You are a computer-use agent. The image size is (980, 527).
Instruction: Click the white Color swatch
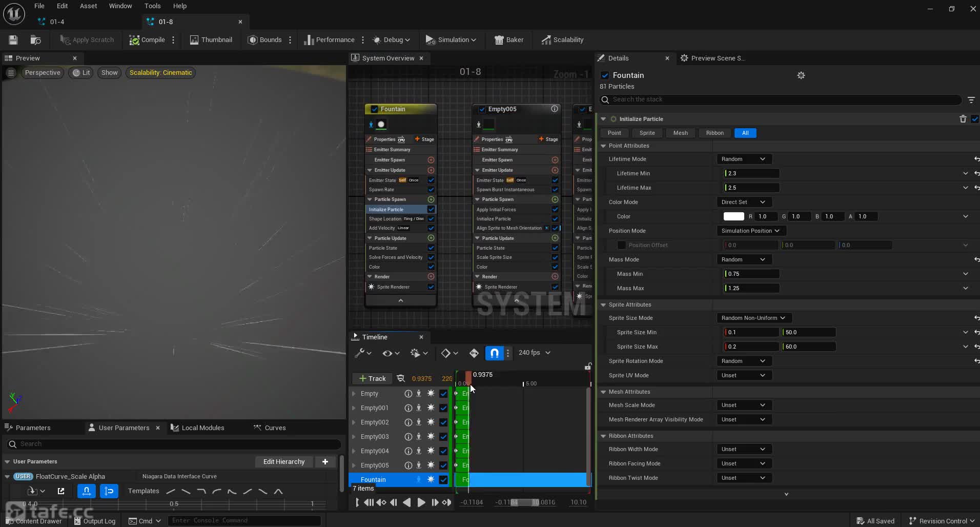(x=733, y=216)
